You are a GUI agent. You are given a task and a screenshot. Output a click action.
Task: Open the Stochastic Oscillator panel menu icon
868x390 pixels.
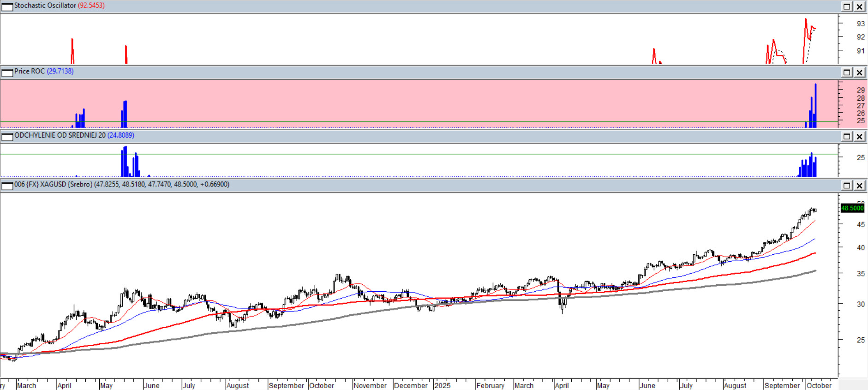(7, 6)
